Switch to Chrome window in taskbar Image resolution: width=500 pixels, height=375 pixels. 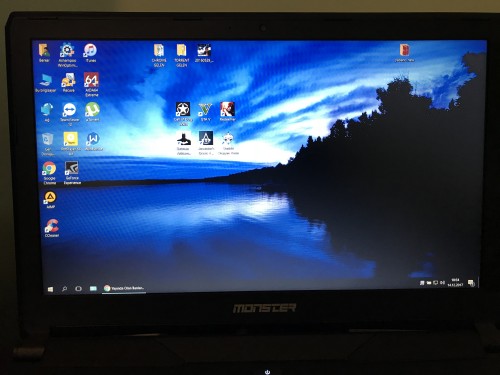124,288
